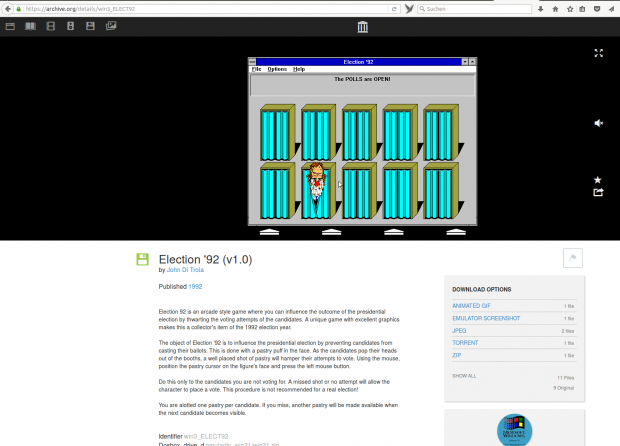This screenshot has height=446, width=620.
Task: Open the Video section film icon
Action: [x=51, y=26]
